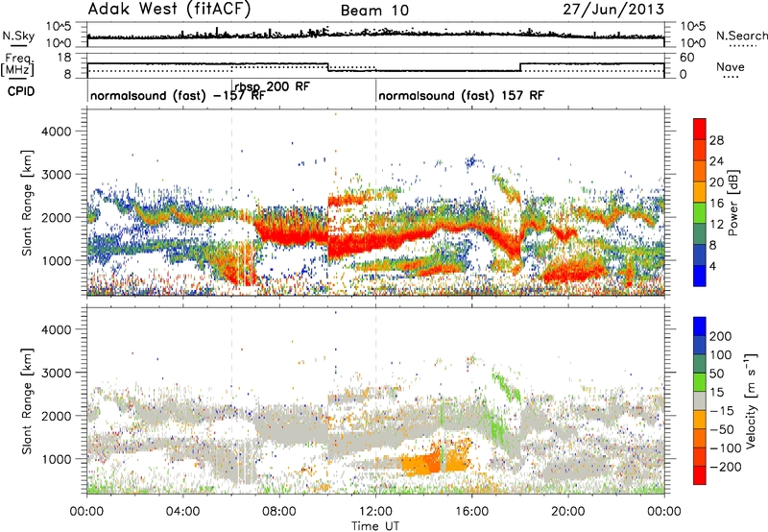Click the '-200' tick on the velocity colorbar
This screenshot has height=532, width=768.
coord(725,467)
